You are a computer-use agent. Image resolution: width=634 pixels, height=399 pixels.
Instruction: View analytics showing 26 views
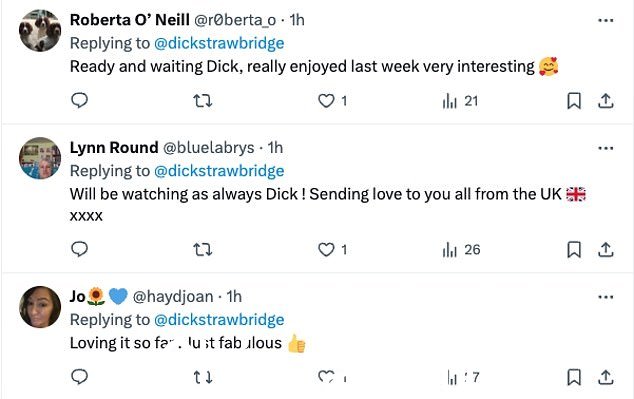(461, 249)
